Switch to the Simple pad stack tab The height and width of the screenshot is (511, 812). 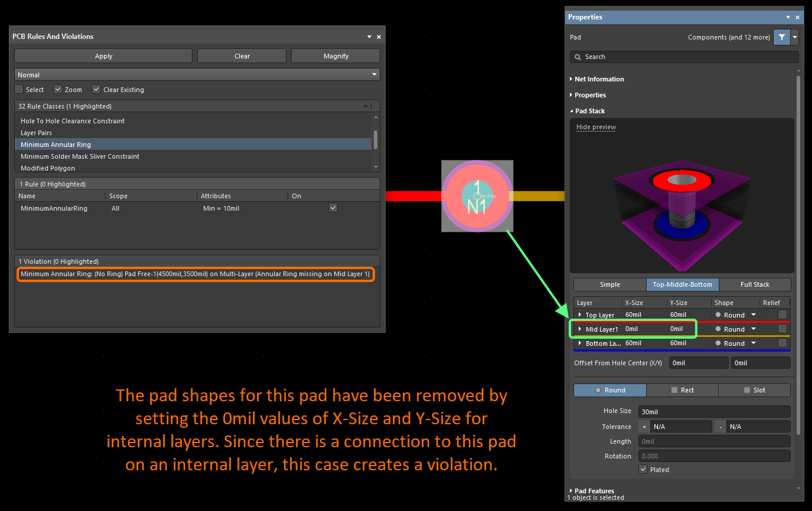(x=609, y=284)
